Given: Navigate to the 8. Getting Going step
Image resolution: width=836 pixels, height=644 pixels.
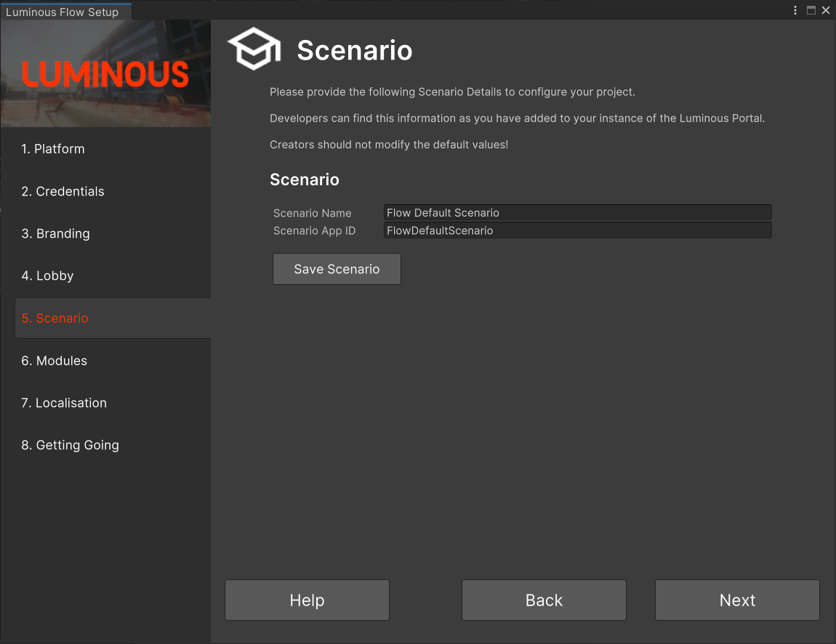Looking at the screenshot, I should point(70,445).
